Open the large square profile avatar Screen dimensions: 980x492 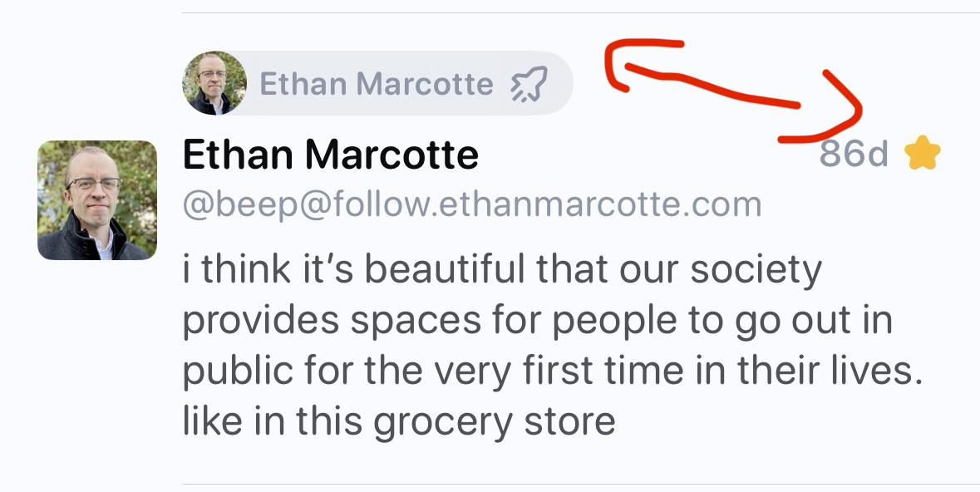[x=97, y=200]
